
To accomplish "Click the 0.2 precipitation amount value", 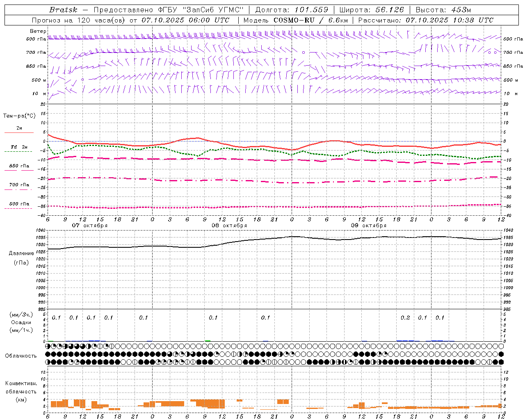I will pyautogui.click(x=405, y=318).
